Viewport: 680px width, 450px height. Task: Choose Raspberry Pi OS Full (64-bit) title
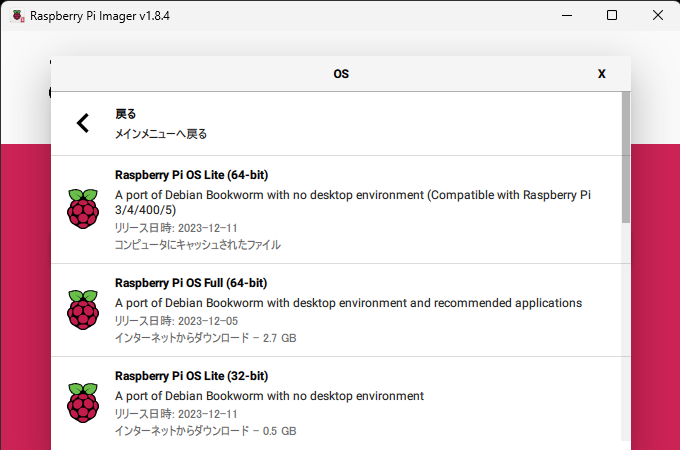coord(191,283)
